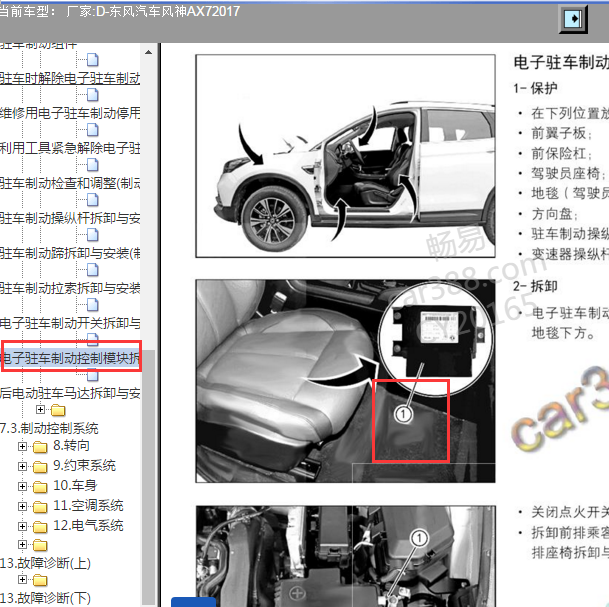Click folder icon for 13.故障诊断(上)

[40, 545]
